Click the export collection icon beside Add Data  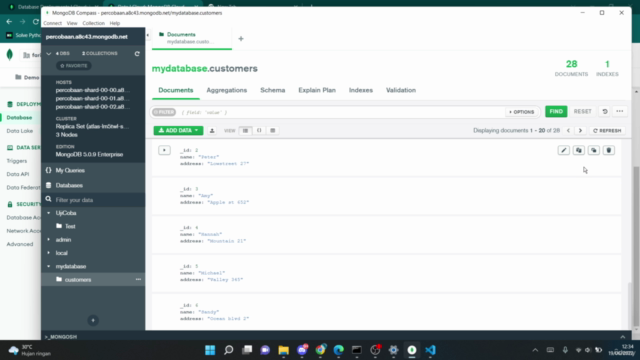(x=212, y=131)
